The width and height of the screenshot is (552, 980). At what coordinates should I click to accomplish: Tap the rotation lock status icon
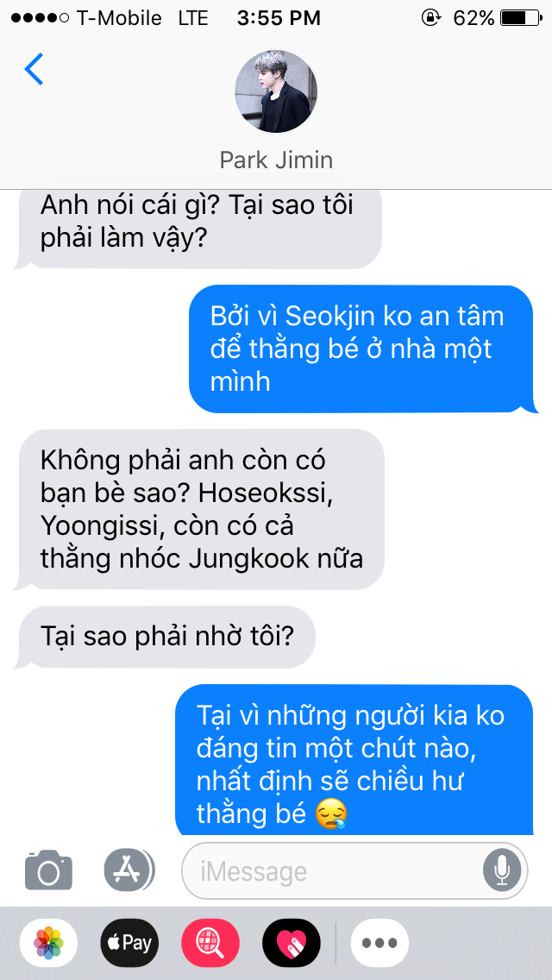(430, 18)
